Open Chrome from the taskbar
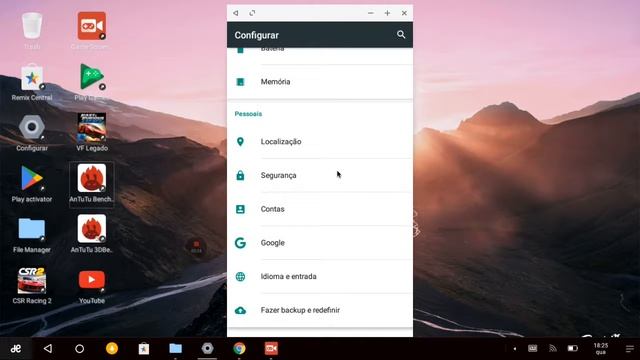The image size is (640, 360). pyautogui.click(x=239, y=348)
